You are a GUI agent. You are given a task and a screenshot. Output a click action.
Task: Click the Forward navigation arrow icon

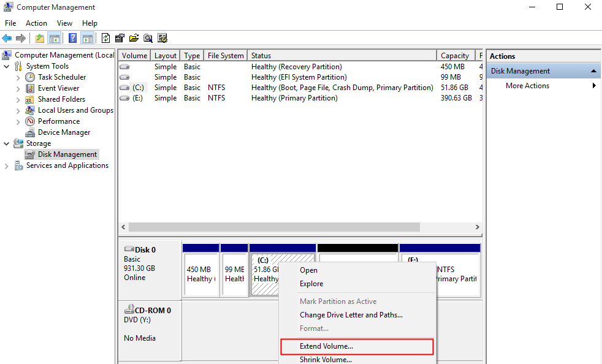pos(21,38)
